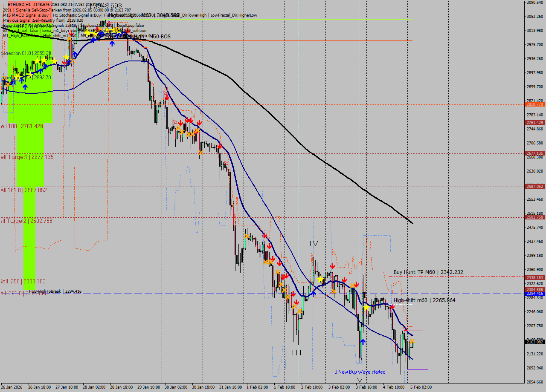This screenshot has height=392, width=546.
Task: Click the Sell Target2 2502.758 label
Action: 26,221
